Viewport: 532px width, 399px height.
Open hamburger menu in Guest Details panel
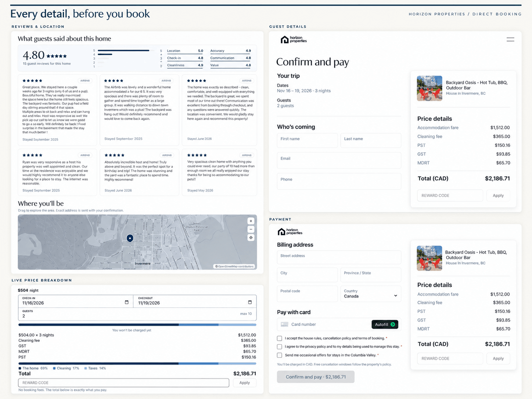(x=510, y=40)
